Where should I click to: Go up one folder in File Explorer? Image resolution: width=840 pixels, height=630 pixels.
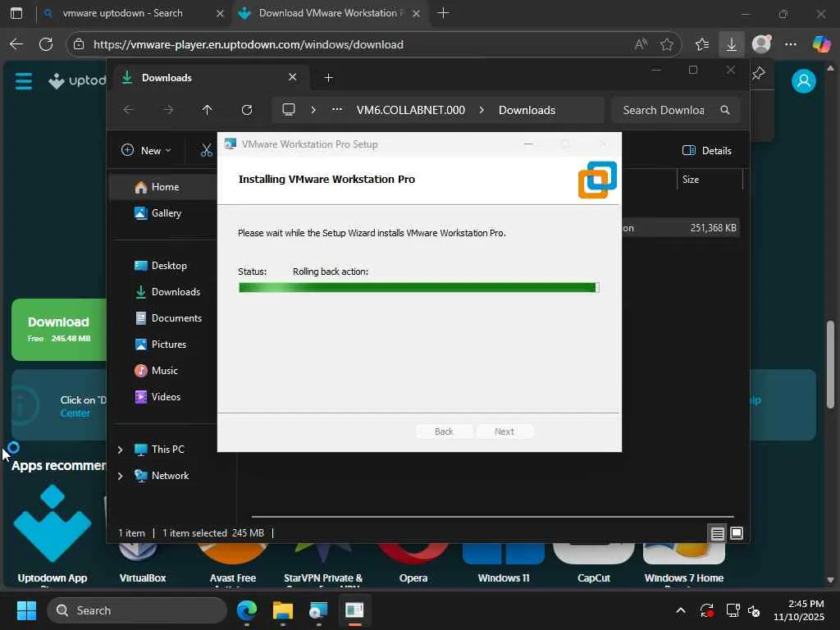tap(208, 110)
